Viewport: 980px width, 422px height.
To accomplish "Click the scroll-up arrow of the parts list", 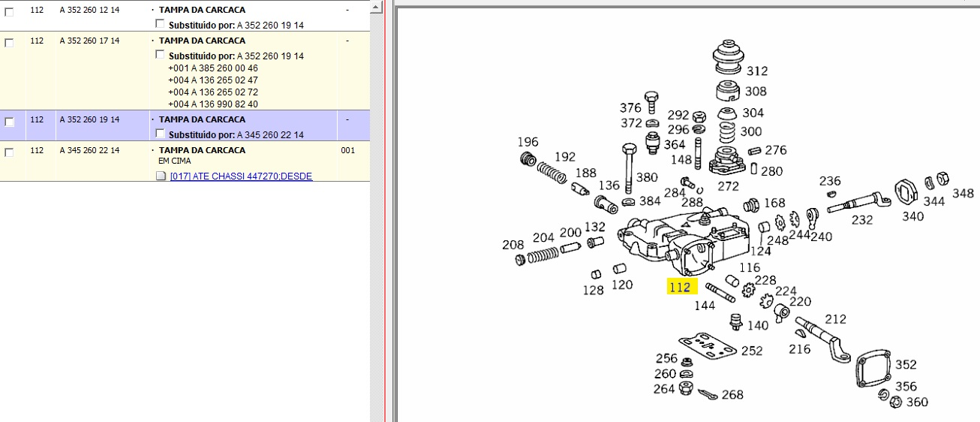I will pos(376,6).
